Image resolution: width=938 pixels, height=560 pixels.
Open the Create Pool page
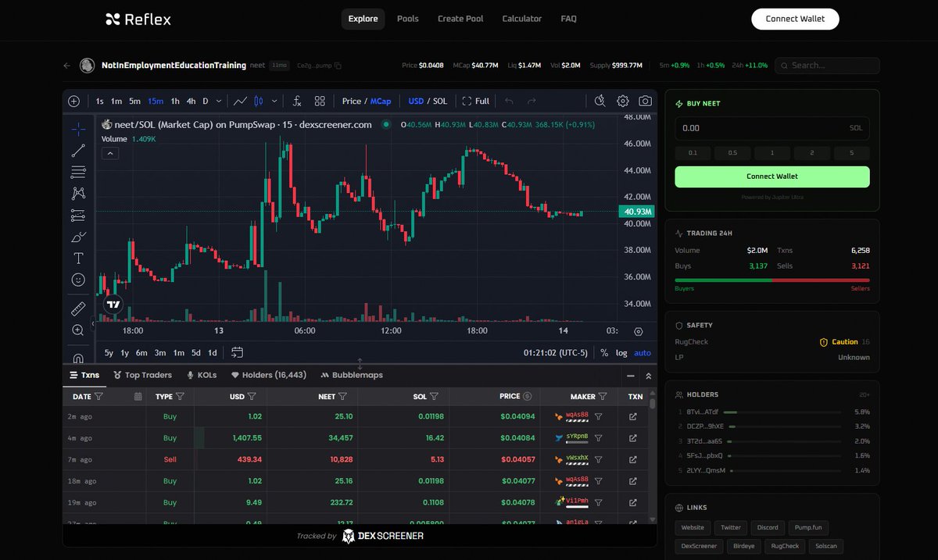(460, 19)
